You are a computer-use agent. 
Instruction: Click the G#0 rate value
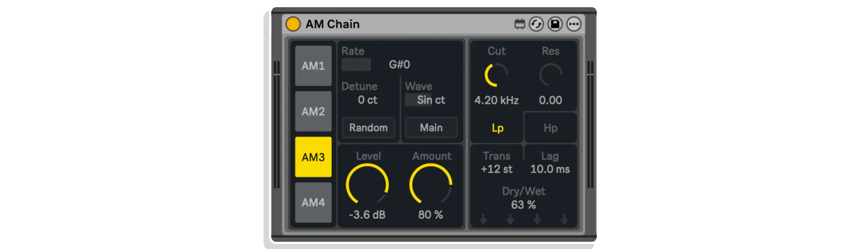point(400,65)
